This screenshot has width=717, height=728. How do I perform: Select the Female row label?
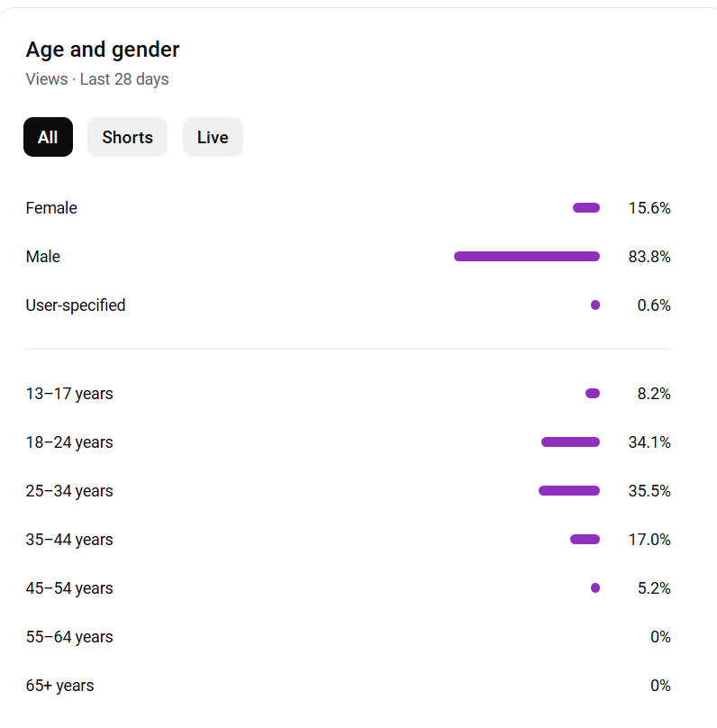tap(51, 208)
